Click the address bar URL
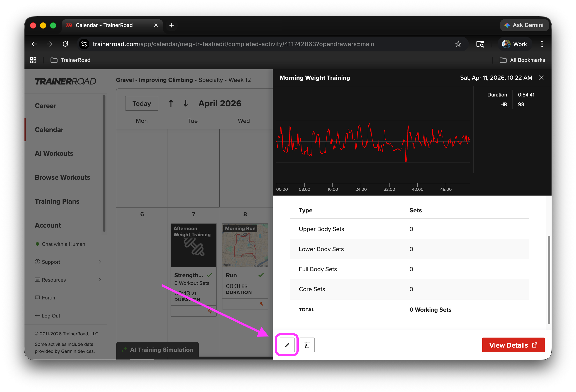 [233, 44]
